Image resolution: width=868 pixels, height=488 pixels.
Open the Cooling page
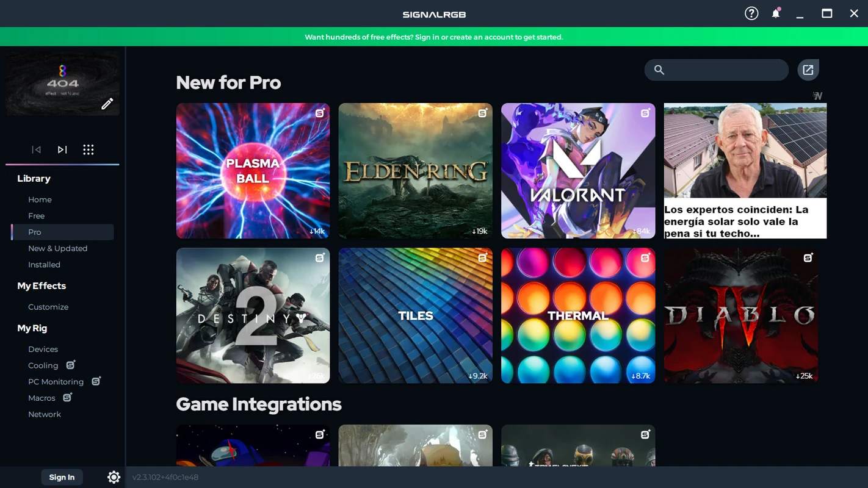coord(43,365)
